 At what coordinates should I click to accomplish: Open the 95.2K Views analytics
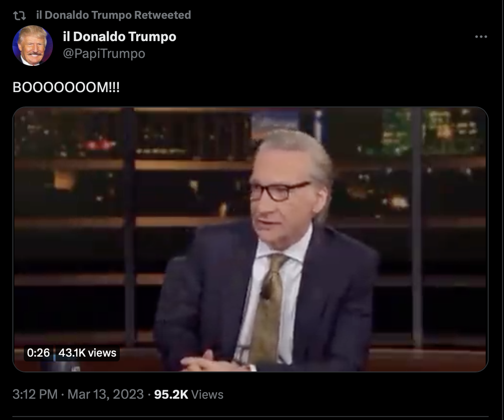click(189, 395)
